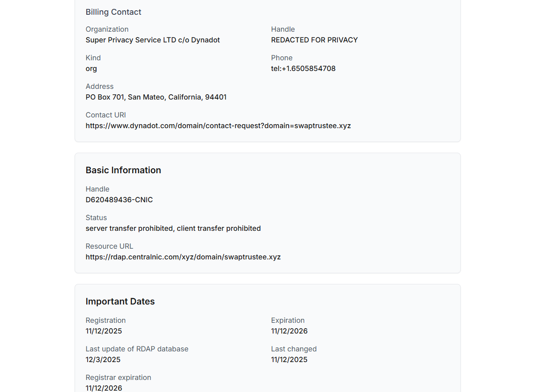Click the Last update of RDAP database label

pos(137,349)
